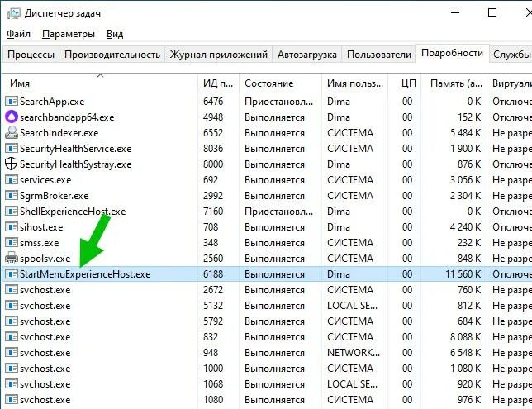The image size is (532, 409).
Task: Click icon of svchost.exe with PID 948
Action: point(12,353)
